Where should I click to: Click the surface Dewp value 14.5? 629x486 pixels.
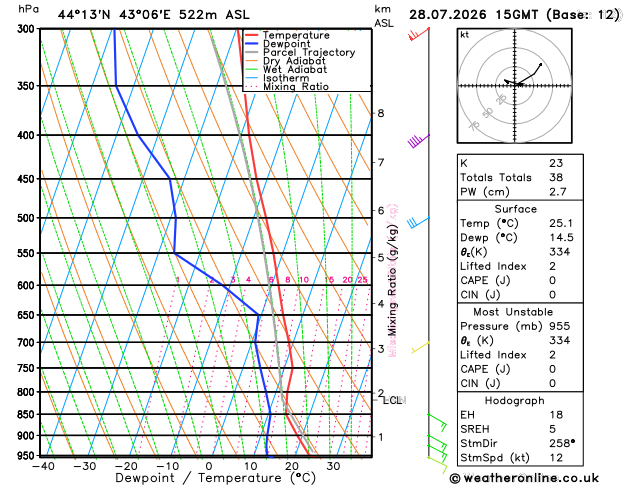click(x=561, y=237)
